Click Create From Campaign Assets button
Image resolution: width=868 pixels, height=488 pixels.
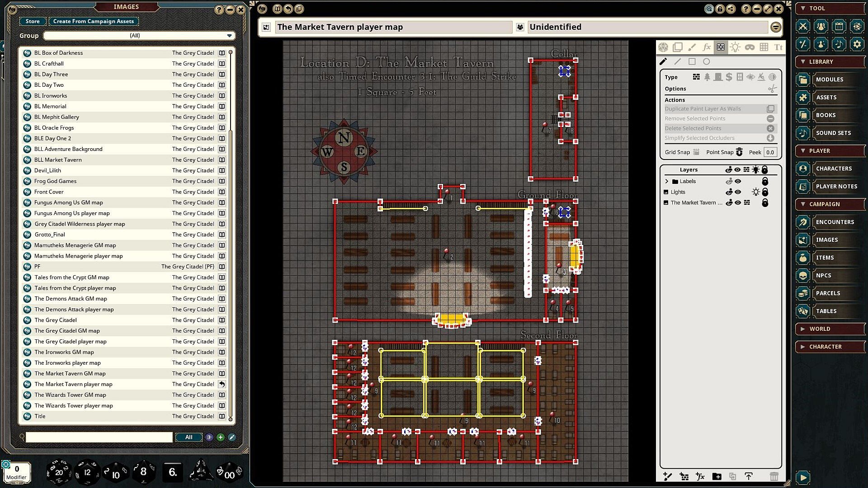(94, 21)
